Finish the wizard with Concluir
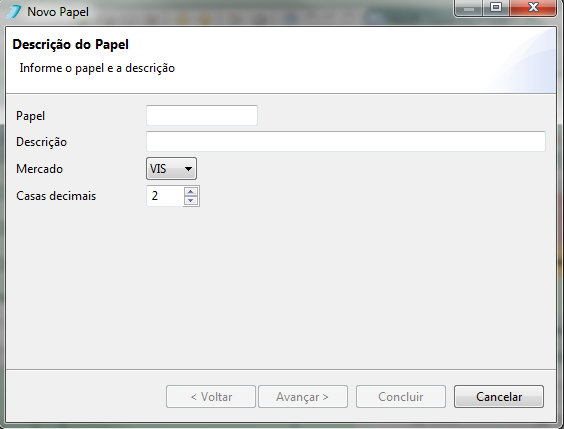564x429 pixels. tap(401, 397)
